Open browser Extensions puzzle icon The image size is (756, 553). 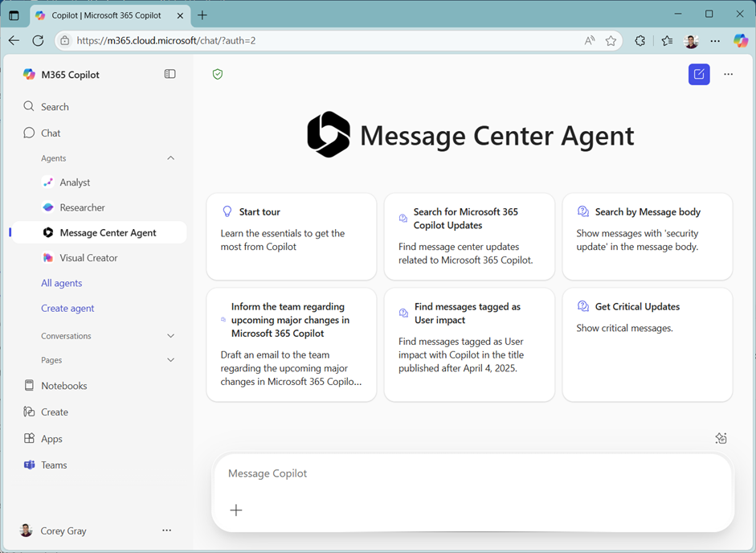640,40
